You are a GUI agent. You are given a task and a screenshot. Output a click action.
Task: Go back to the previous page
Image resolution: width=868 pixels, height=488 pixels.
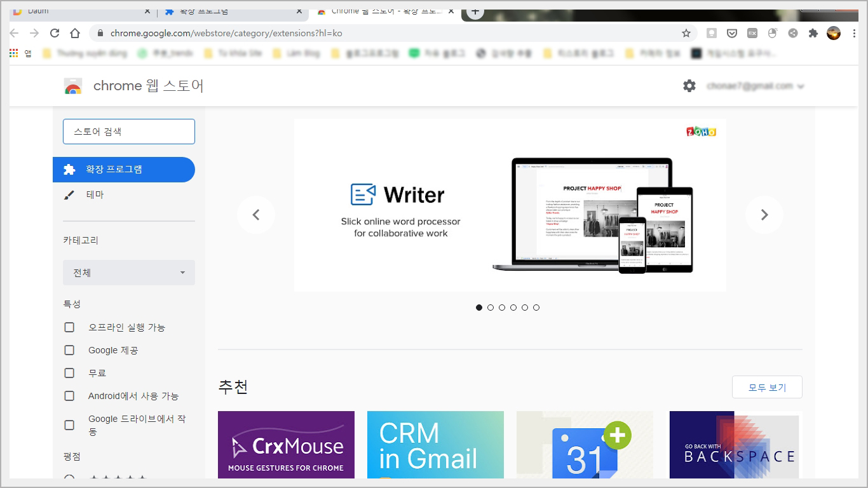coord(15,33)
